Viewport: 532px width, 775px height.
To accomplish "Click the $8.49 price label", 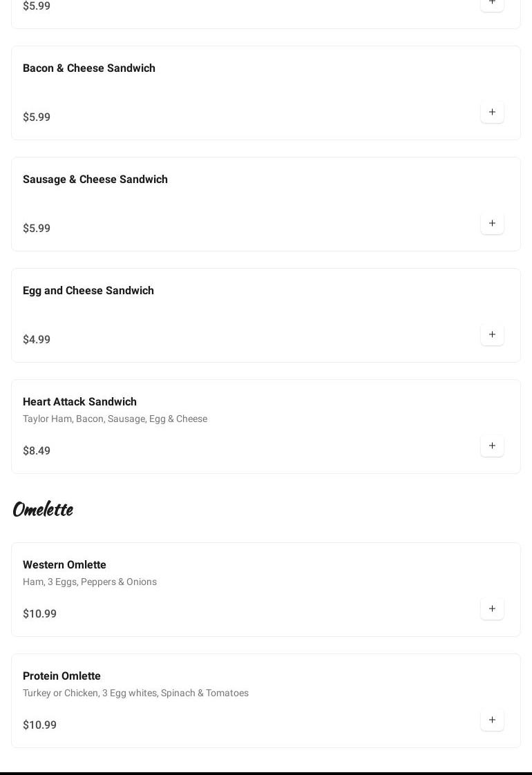I will pyautogui.click(x=37, y=451).
